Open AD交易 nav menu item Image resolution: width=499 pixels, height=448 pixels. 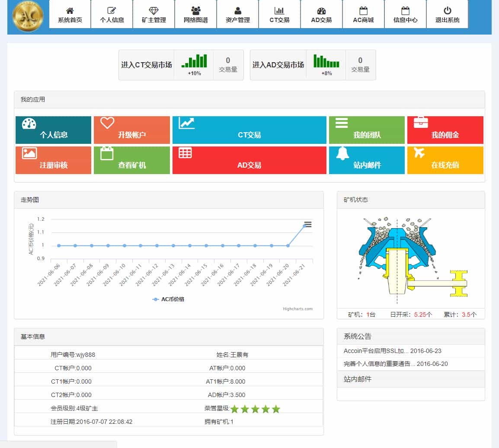pyautogui.click(x=321, y=14)
